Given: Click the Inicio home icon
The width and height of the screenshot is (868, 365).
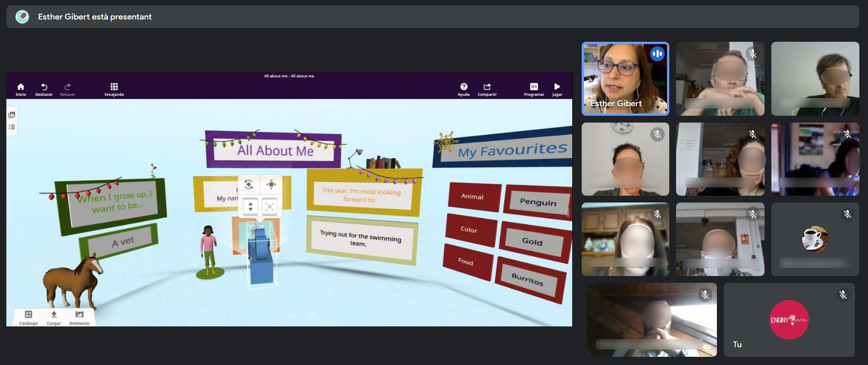Looking at the screenshot, I should click(x=21, y=89).
